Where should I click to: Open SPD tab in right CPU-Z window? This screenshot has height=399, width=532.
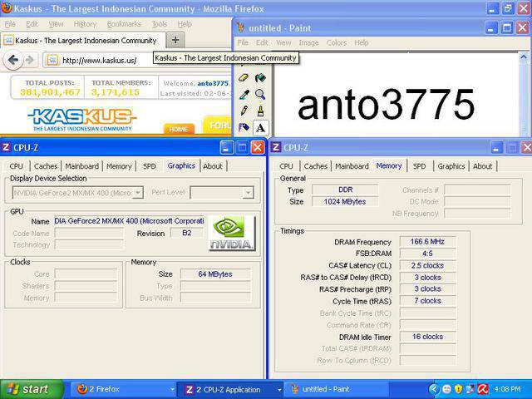pyautogui.click(x=419, y=166)
